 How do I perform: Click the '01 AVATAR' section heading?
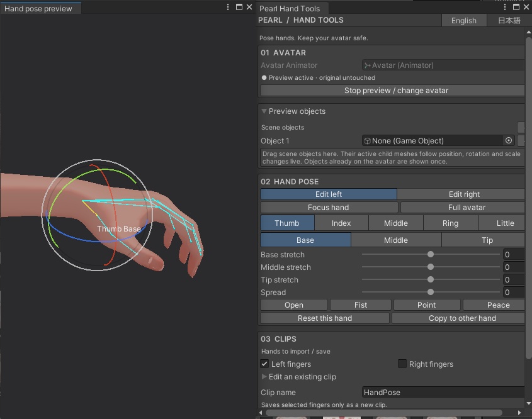point(283,53)
